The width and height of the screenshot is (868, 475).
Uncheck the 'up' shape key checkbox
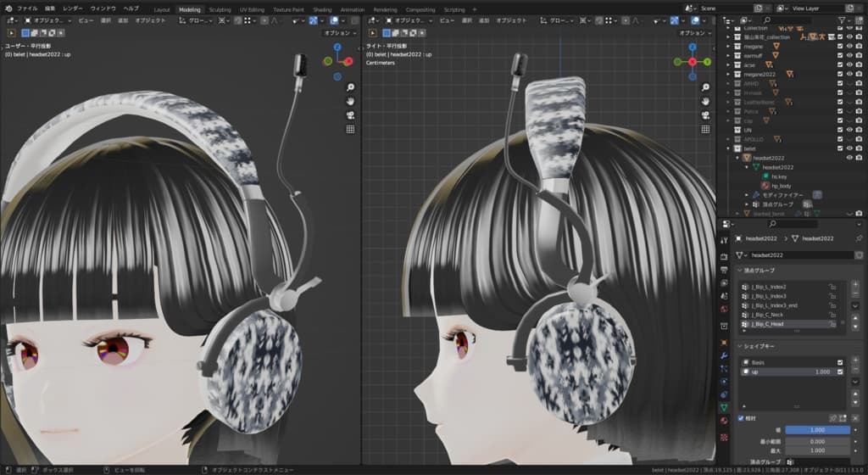[840, 372]
